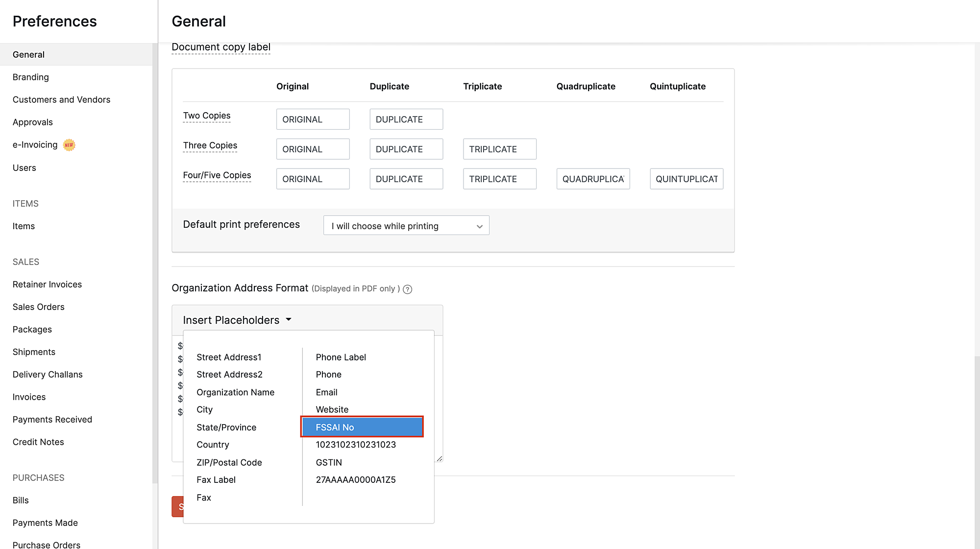Switch to the Credit Notes section
The height and width of the screenshot is (549, 980).
pos(38,442)
